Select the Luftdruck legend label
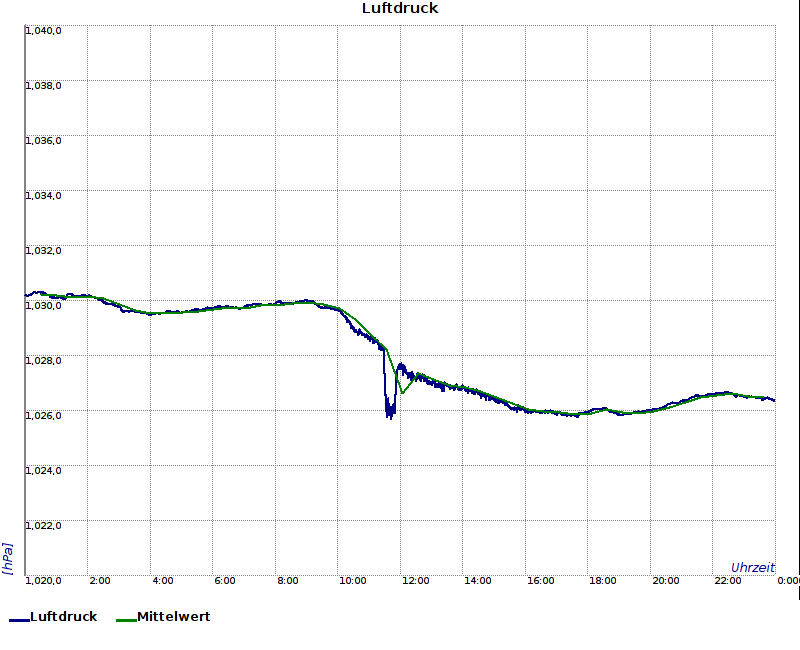This screenshot has width=800, height=650. coord(64,616)
